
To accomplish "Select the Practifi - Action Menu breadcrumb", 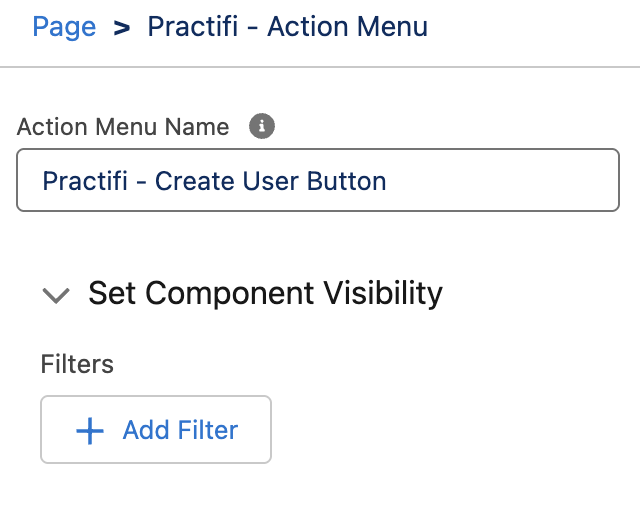I will [x=287, y=26].
